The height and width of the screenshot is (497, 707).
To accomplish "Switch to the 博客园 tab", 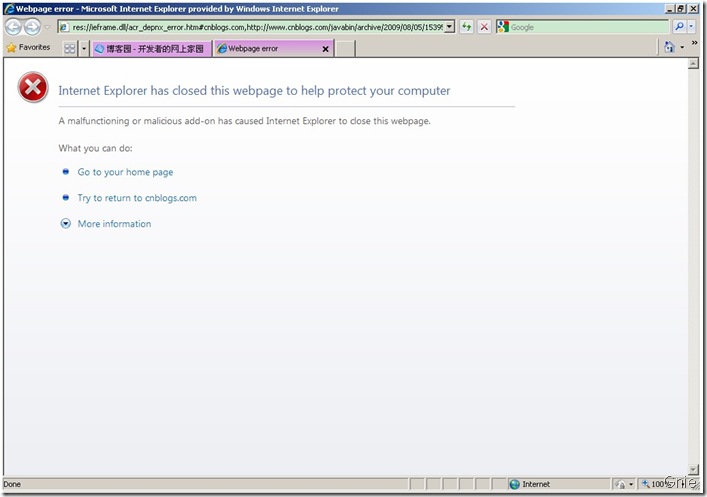I will point(151,48).
